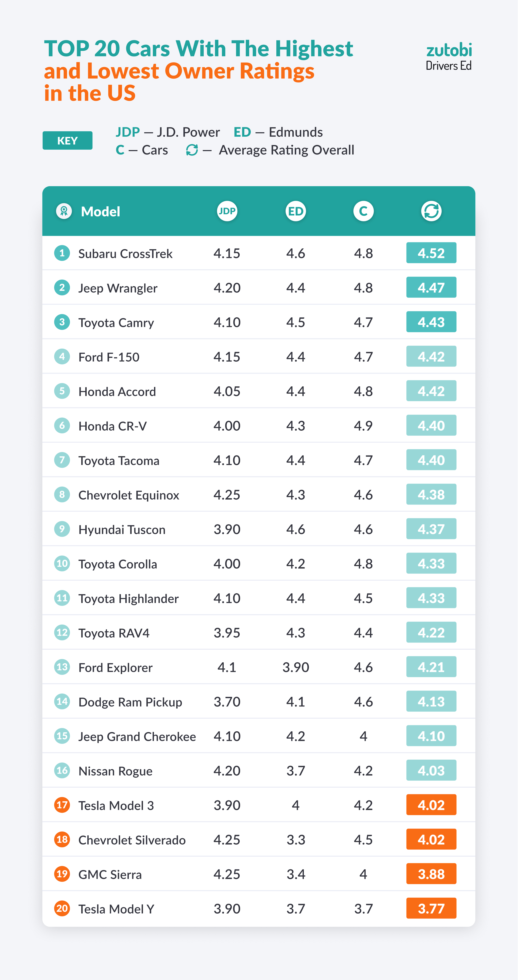Viewport: 518px width, 980px height.
Task: Click the orange 3.77 rating box
Action: click(x=431, y=909)
